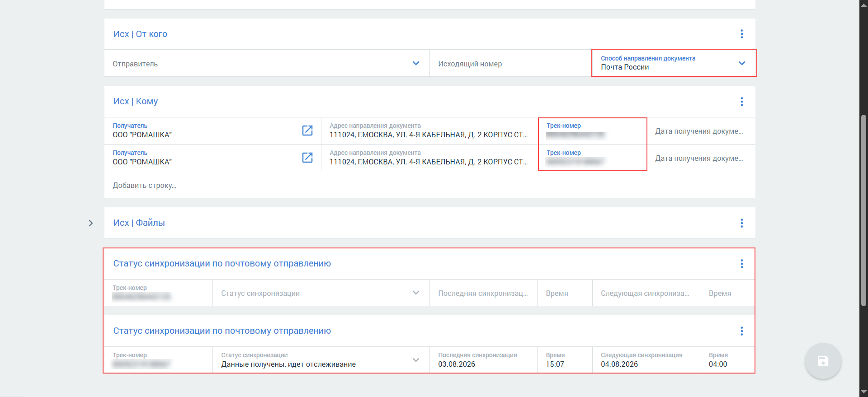Click empty 'Время' field after 'Следующая синхрониза…'

(x=727, y=293)
